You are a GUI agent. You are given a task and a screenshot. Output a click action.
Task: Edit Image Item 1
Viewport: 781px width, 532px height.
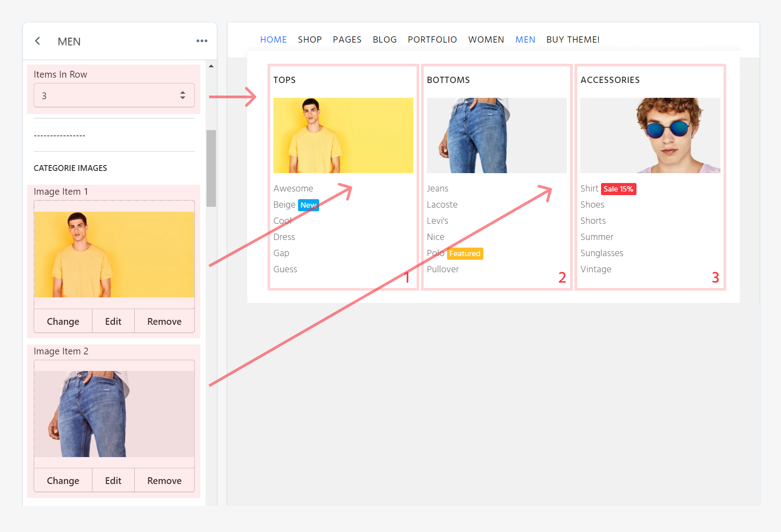pos(113,321)
